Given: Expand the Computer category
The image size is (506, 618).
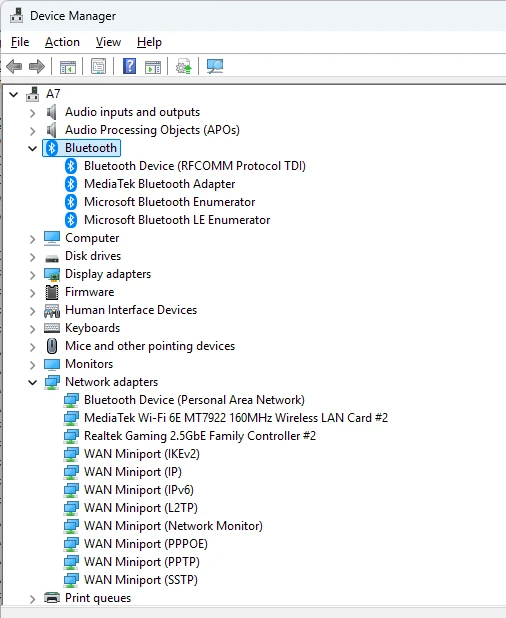Looking at the screenshot, I should [x=33, y=239].
